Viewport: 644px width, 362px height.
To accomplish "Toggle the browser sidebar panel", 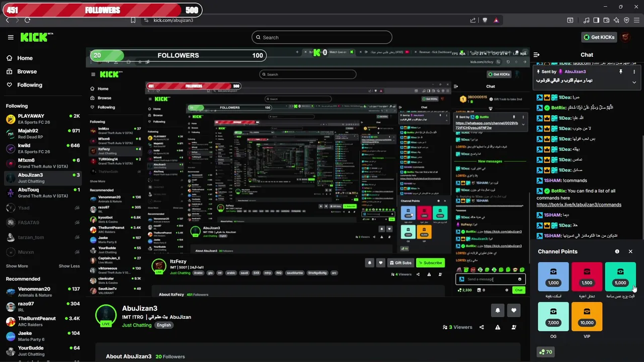I will [x=596, y=20].
